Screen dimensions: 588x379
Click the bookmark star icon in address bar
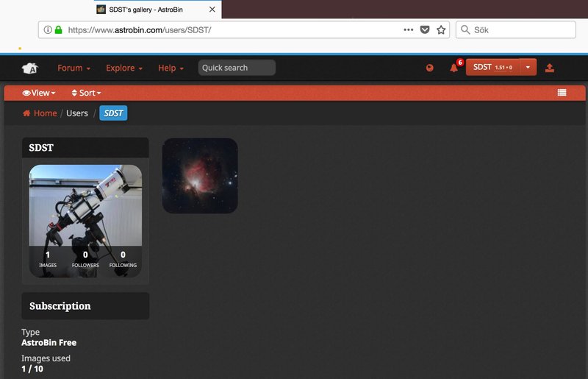441,30
